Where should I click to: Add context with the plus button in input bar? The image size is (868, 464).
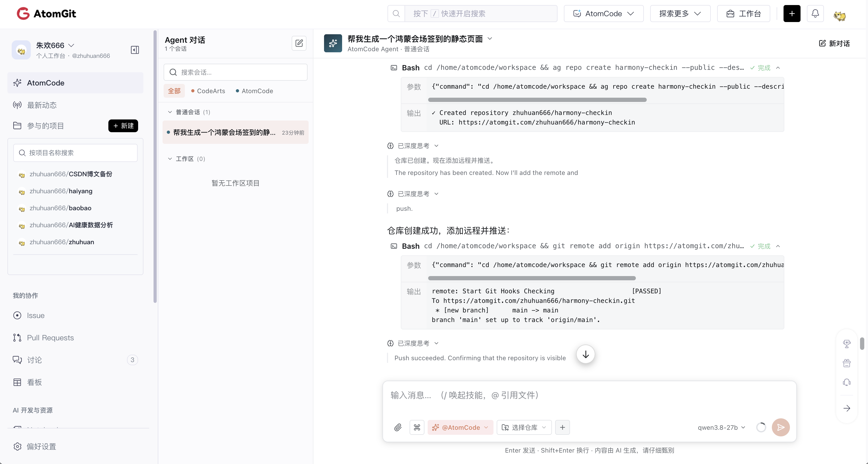[x=562, y=427]
